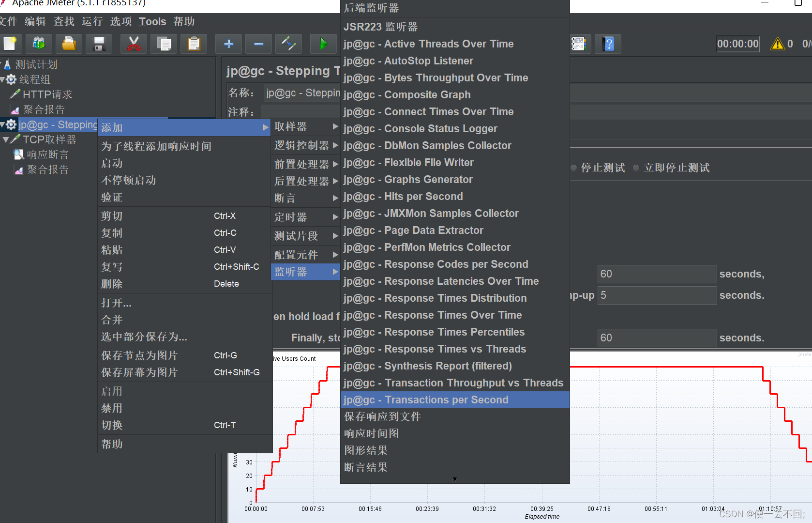Click 保存节点为图片 context entry
The width and height of the screenshot is (812, 523).
coord(184,355)
